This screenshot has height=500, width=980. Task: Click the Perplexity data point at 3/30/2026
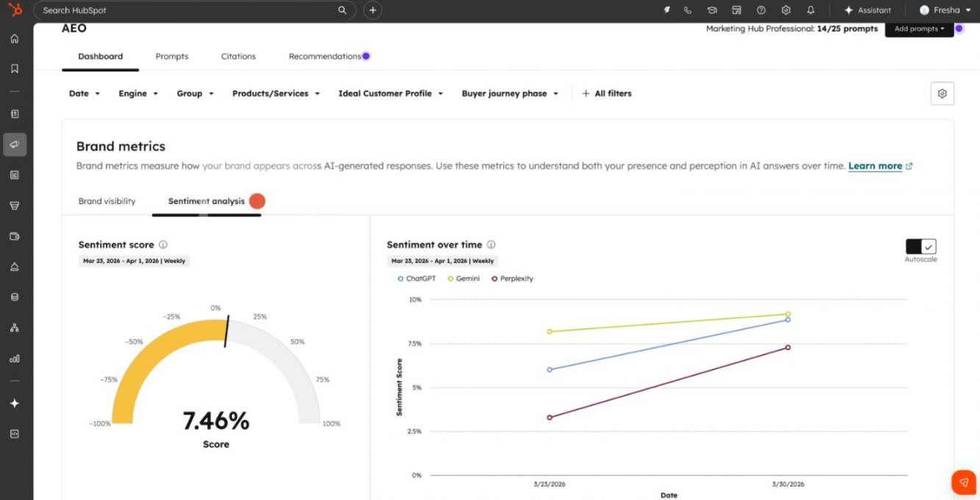pyautogui.click(x=788, y=348)
